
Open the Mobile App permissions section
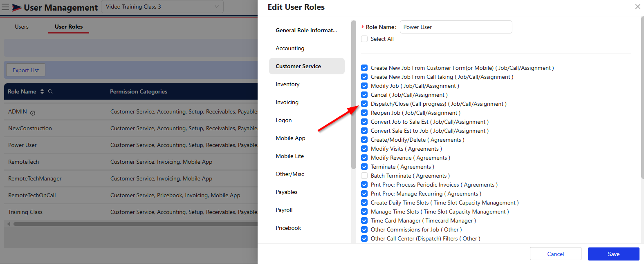point(307,138)
